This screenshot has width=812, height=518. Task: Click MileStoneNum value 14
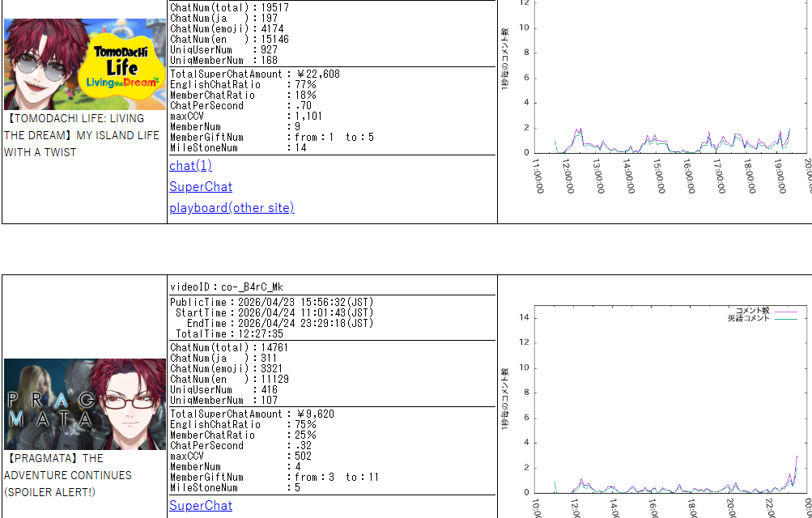pyautogui.click(x=301, y=148)
